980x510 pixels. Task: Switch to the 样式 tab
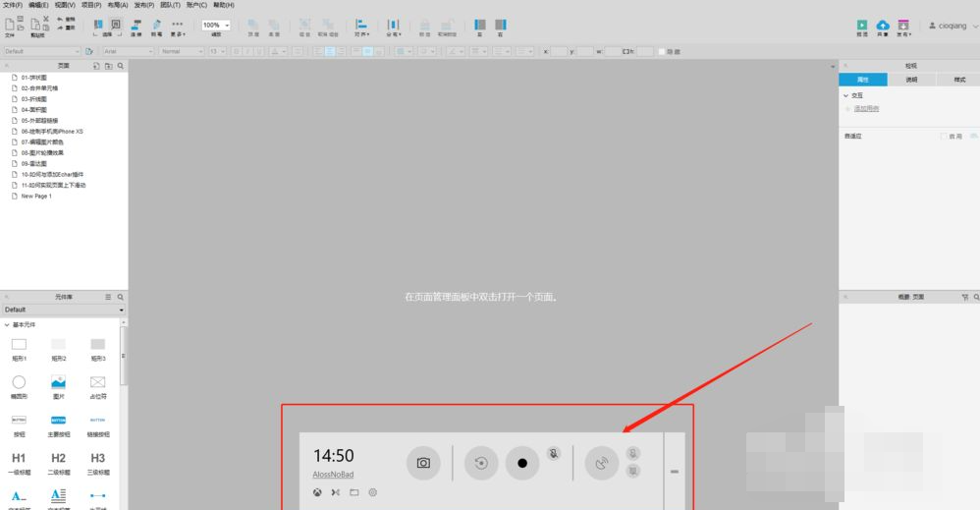coord(958,80)
